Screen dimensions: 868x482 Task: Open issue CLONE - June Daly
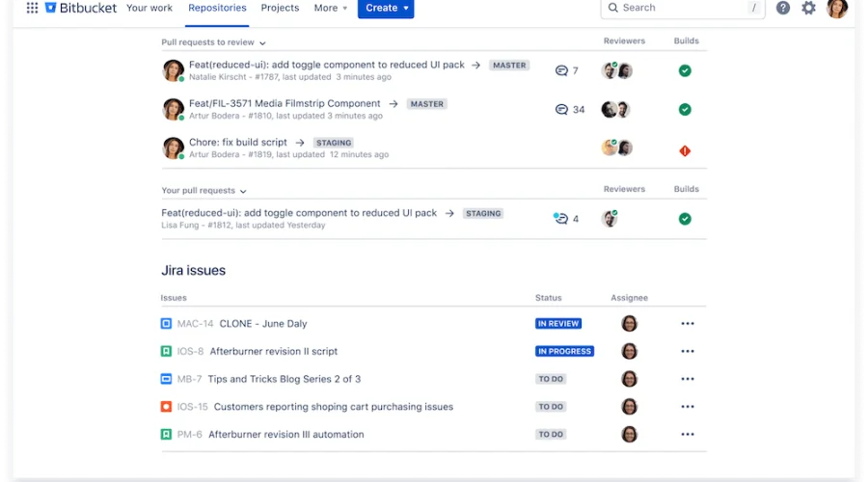click(x=263, y=323)
